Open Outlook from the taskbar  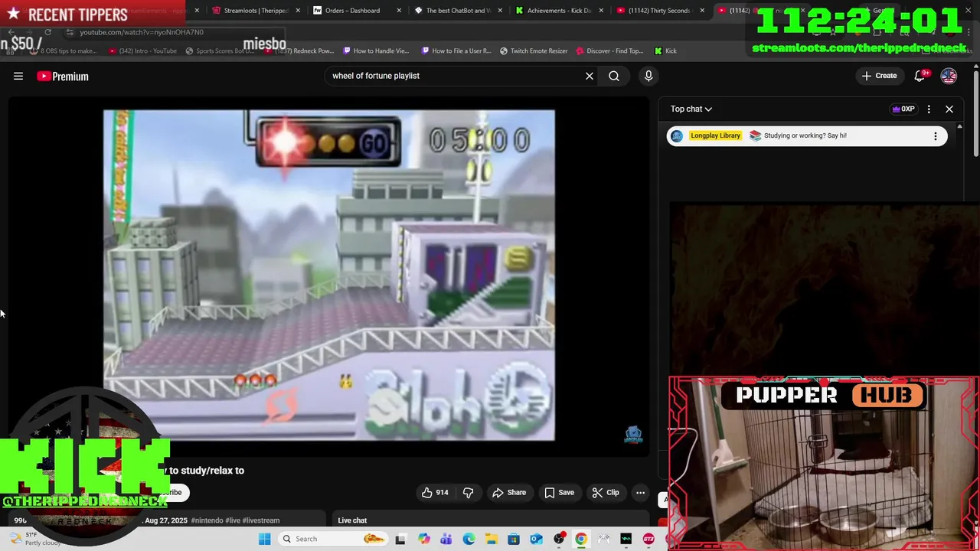tap(536, 539)
